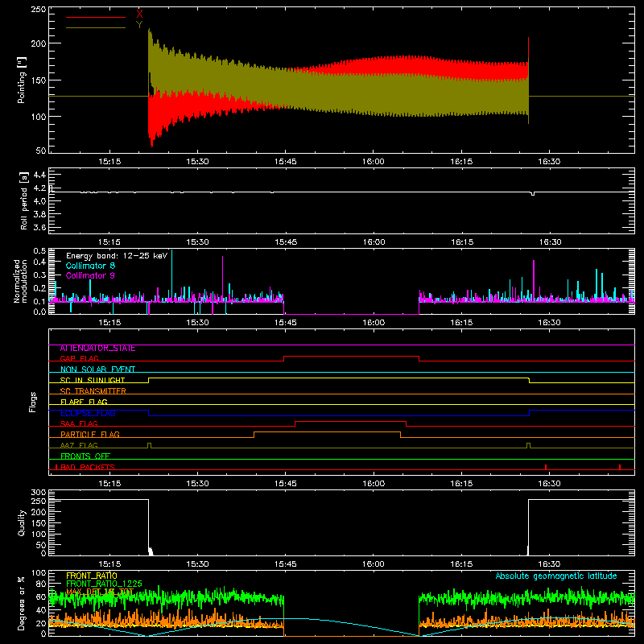Click the "Roll period [s]" axis title
The width and height of the screenshot is (644, 644).
24,200
